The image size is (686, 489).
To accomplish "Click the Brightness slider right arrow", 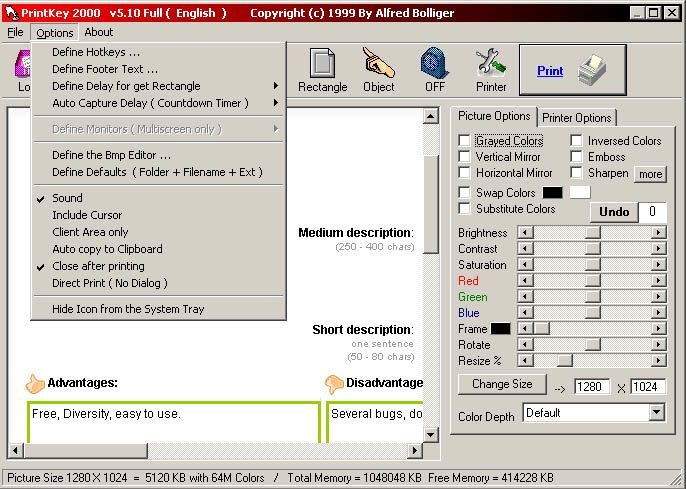I will pos(658,232).
